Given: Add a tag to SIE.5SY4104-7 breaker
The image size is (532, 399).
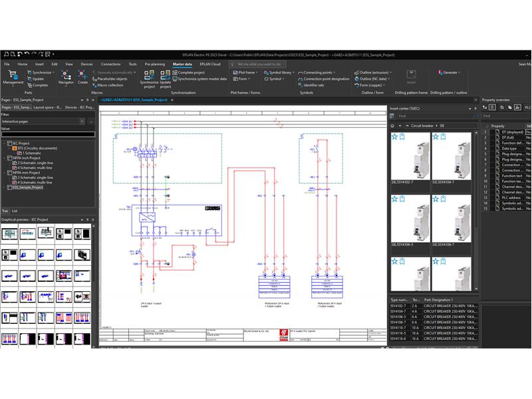Looking at the screenshot, I should tap(443, 137).
